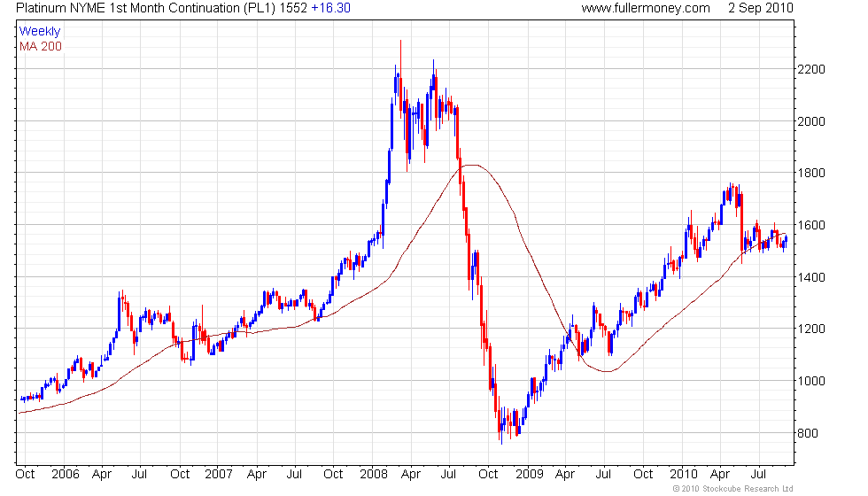Click the '2008' year label on time axis

(x=374, y=475)
